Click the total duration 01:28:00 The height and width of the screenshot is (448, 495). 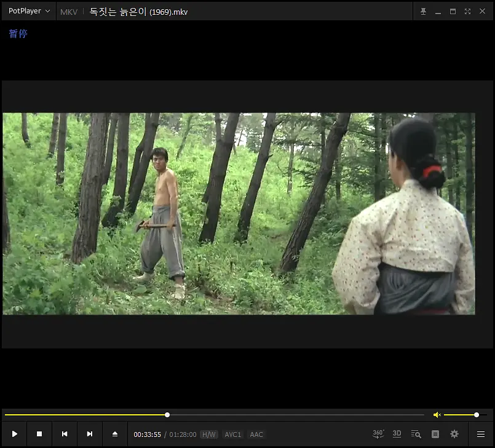pos(183,434)
